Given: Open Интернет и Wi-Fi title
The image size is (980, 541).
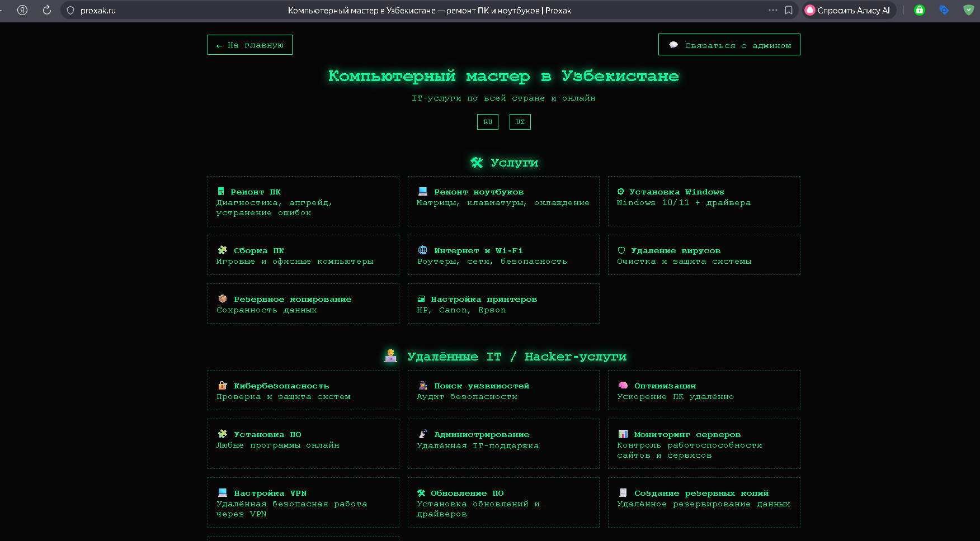Looking at the screenshot, I should coord(479,250).
